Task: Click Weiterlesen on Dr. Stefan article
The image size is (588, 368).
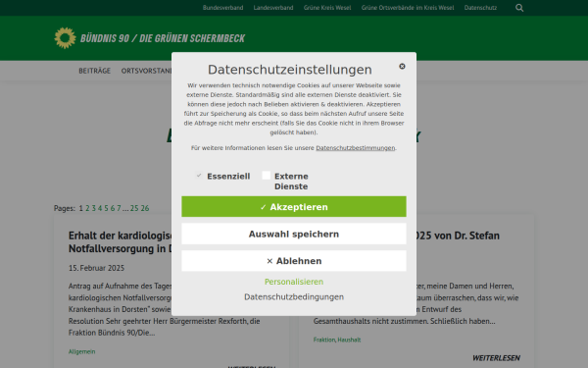Action: pos(496,358)
